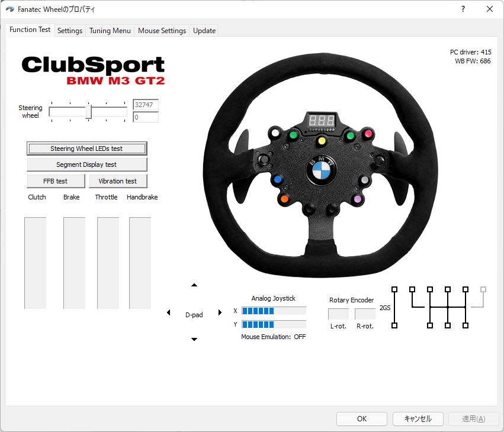Click the Vibration test button

[x=118, y=181]
